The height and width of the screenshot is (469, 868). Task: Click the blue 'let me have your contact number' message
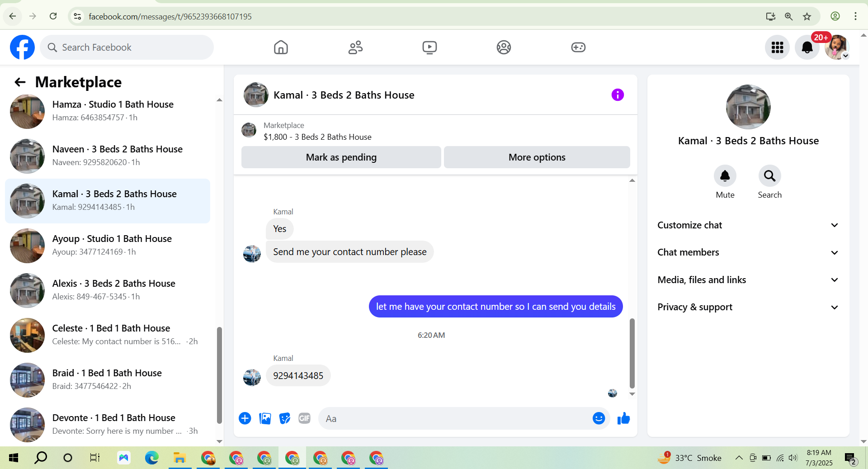(495, 306)
